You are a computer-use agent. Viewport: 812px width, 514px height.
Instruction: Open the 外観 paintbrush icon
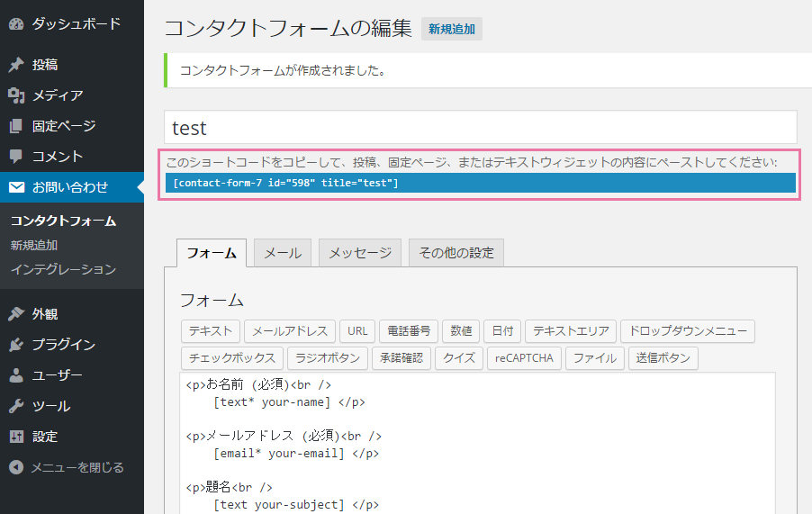[16, 313]
